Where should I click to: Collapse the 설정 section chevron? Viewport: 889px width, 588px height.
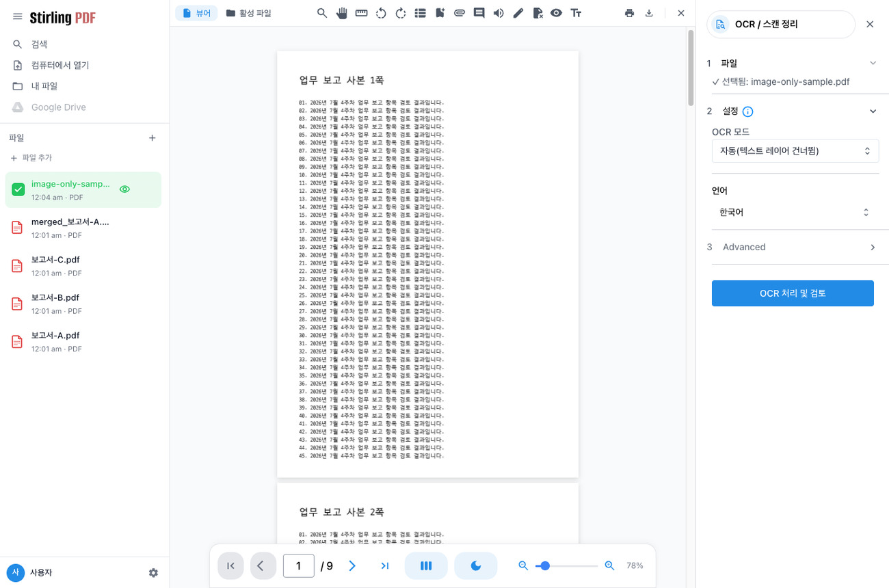coord(873,111)
